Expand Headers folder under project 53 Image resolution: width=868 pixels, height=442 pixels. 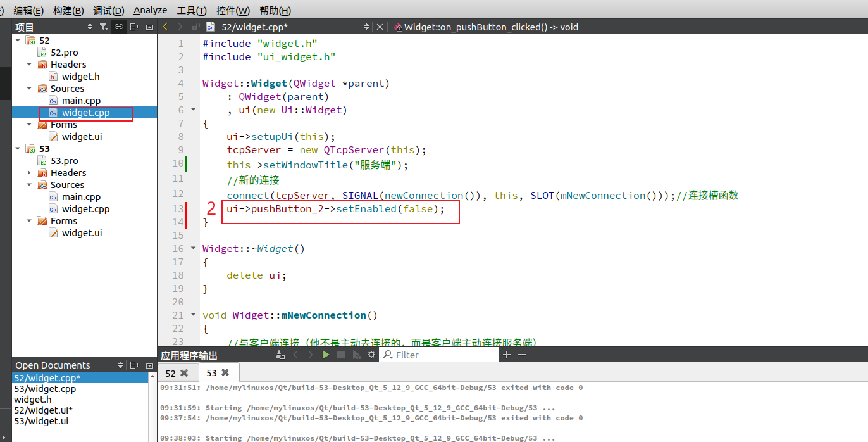[x=29, y=172]
